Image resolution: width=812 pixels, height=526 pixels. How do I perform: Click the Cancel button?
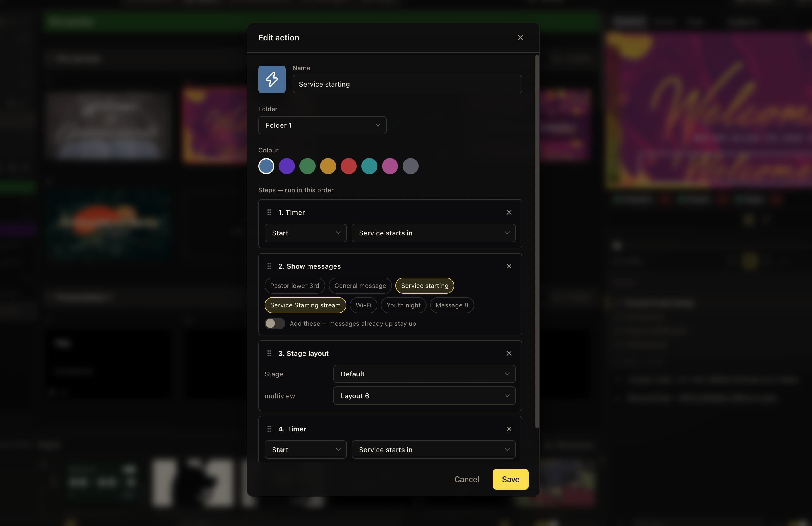[x=466, y=479]
